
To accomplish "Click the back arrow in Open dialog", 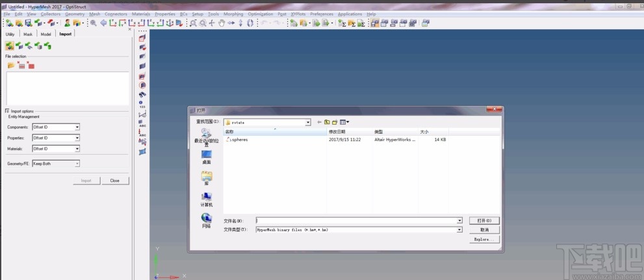I will 319,122.
